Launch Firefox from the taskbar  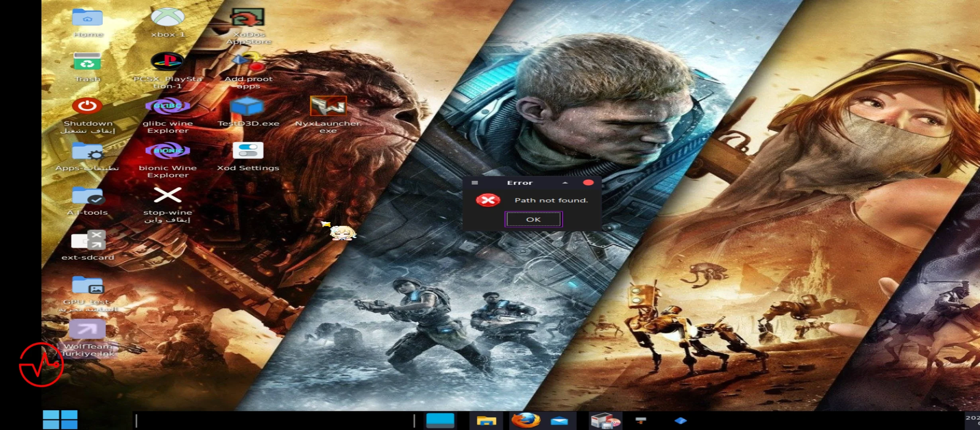pyautogui.click(x=525, y=420)
